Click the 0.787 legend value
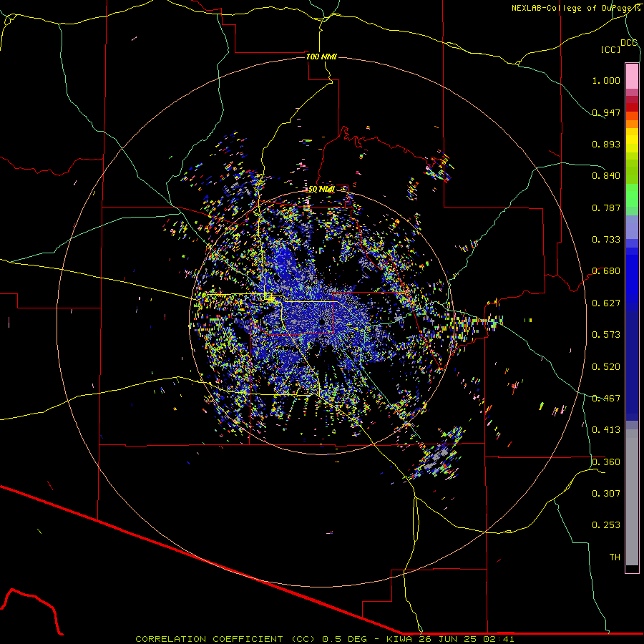The width and height of the screenshot is (644, 644). coord(606,208)
